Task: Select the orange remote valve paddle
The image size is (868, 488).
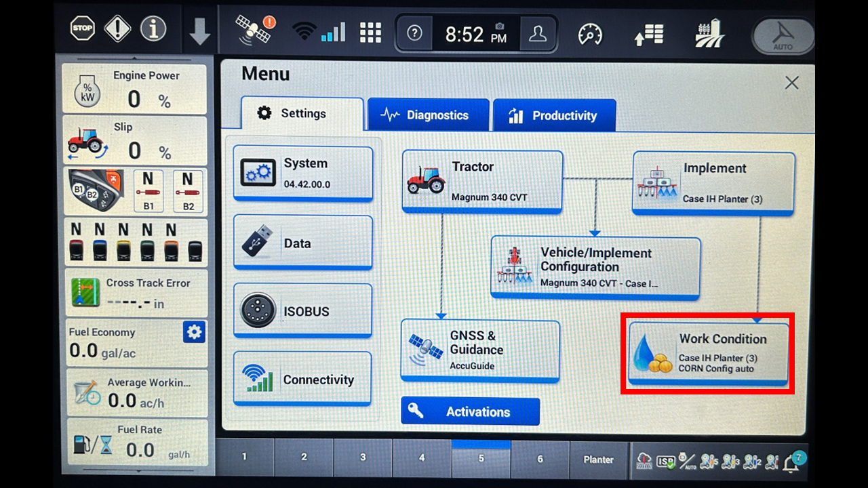Action: (171, 250)
